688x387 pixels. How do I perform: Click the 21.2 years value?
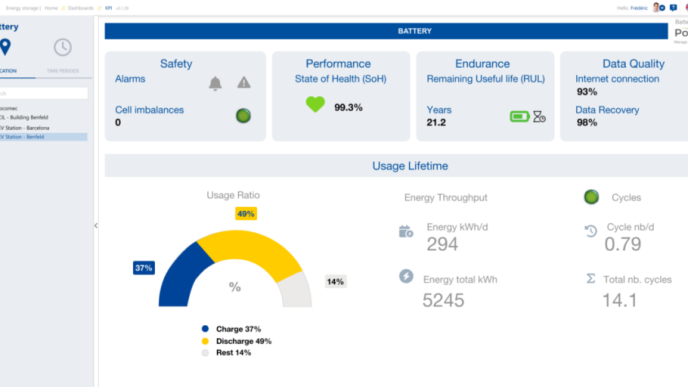click(x=436, y=122)
